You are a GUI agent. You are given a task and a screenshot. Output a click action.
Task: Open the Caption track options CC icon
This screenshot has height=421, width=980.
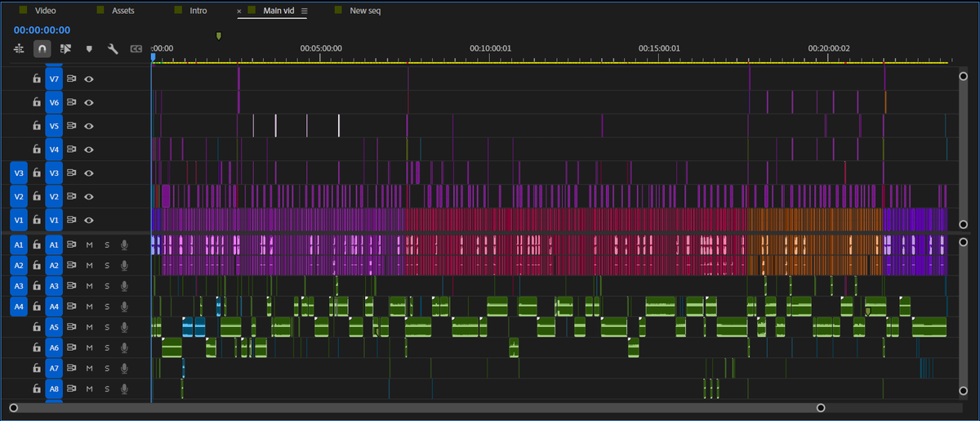tap(136, 49)
